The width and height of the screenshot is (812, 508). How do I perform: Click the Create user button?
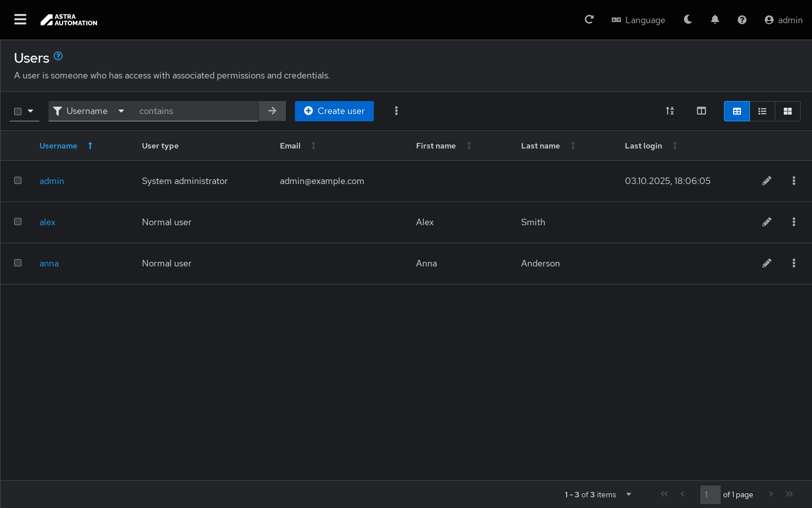[334, 111]
